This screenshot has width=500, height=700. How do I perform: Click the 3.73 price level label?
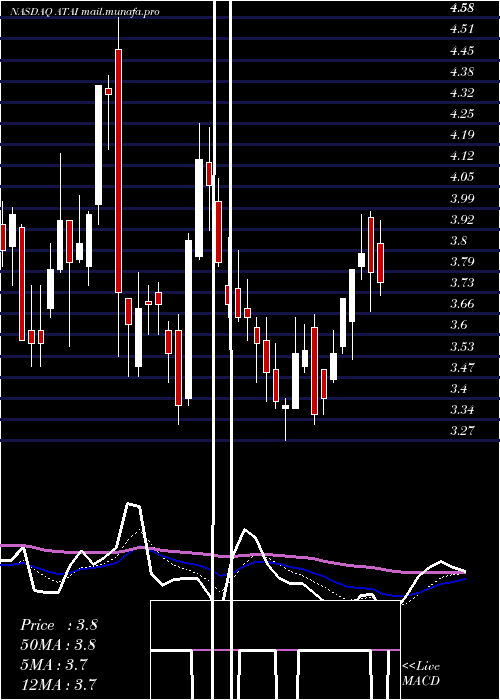pyautogui.click(x=462, y=283)
